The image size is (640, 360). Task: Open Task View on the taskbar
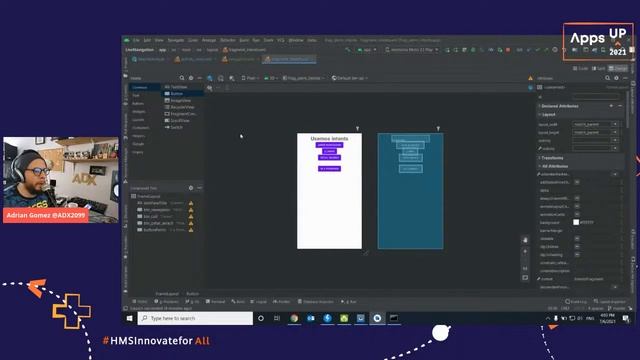click(x=277, y=318)
